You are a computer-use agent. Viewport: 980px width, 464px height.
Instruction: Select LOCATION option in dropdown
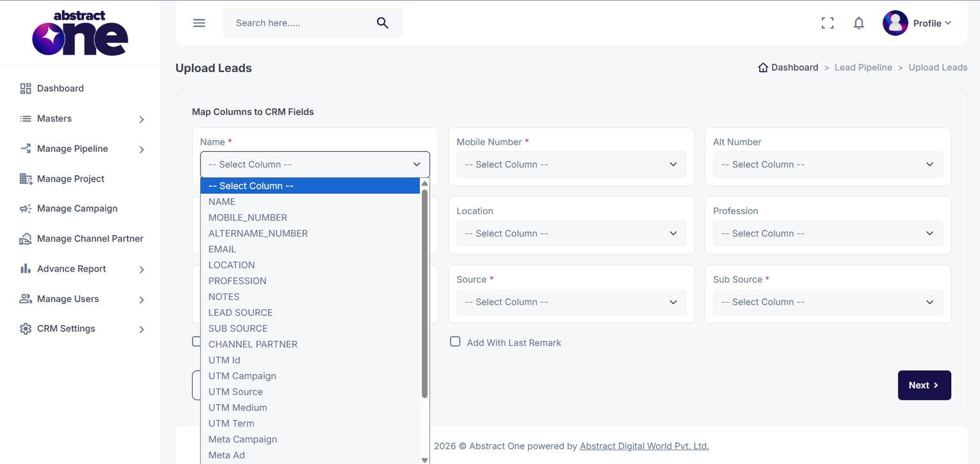pos(310,265)
